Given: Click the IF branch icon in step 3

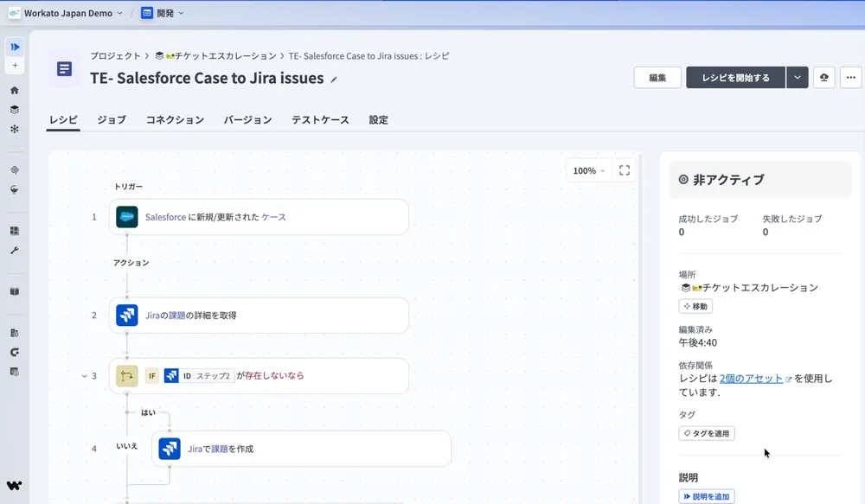Looking at the screenshot, I should point(127,376).
